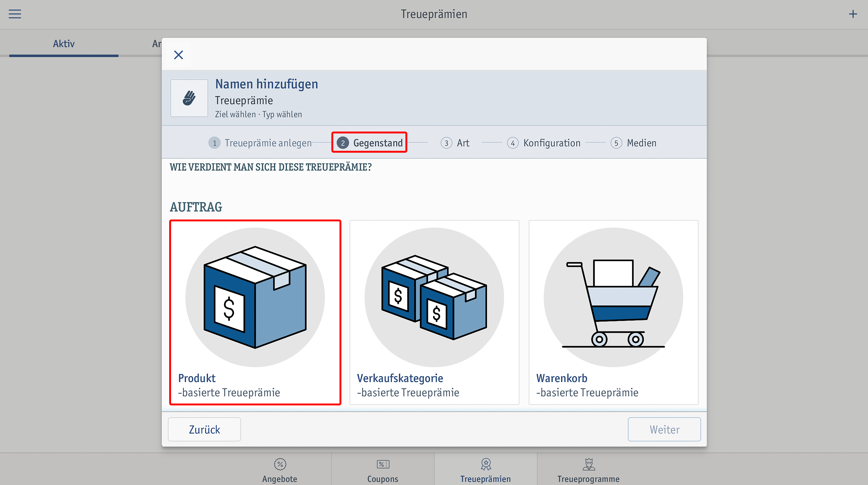Click the Weiter button
868x485 pixels.
[x=664, y=429]
